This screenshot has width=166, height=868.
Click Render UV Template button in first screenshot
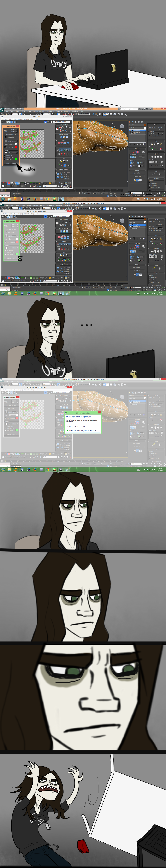[11, 163]
